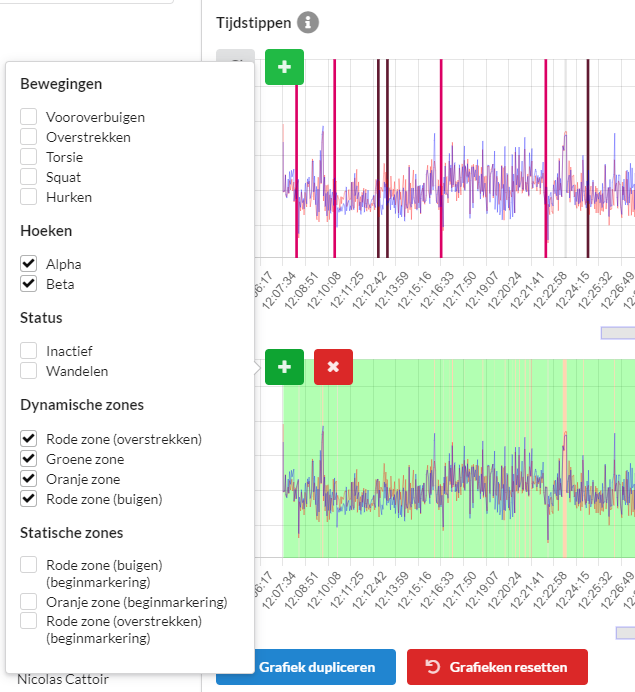Click the Grafieken resetten button

coord(497,667)
